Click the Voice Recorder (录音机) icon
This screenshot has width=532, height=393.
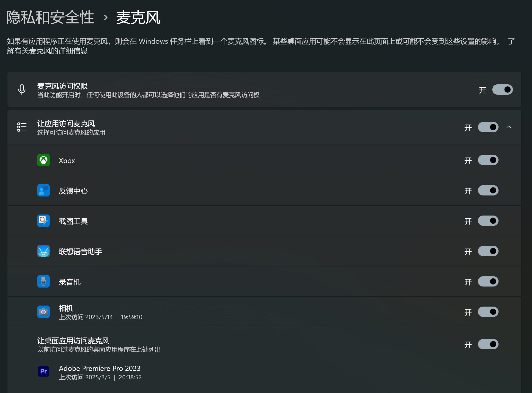43,282
